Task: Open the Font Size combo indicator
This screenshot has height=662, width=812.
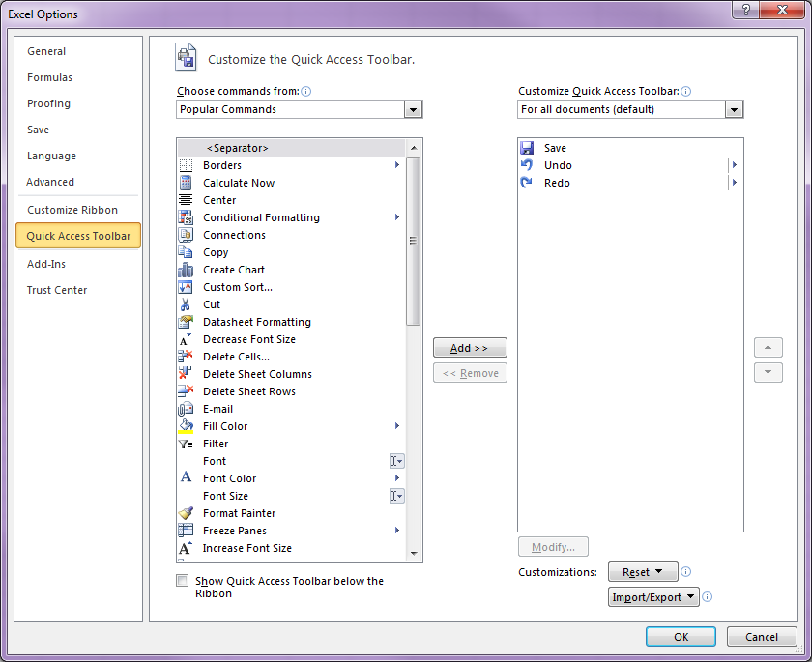Action: (396, 496)
